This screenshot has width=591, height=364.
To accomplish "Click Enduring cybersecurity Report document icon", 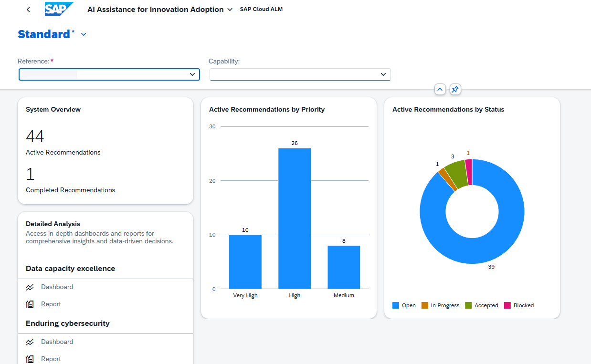I will tap(30, 359).
